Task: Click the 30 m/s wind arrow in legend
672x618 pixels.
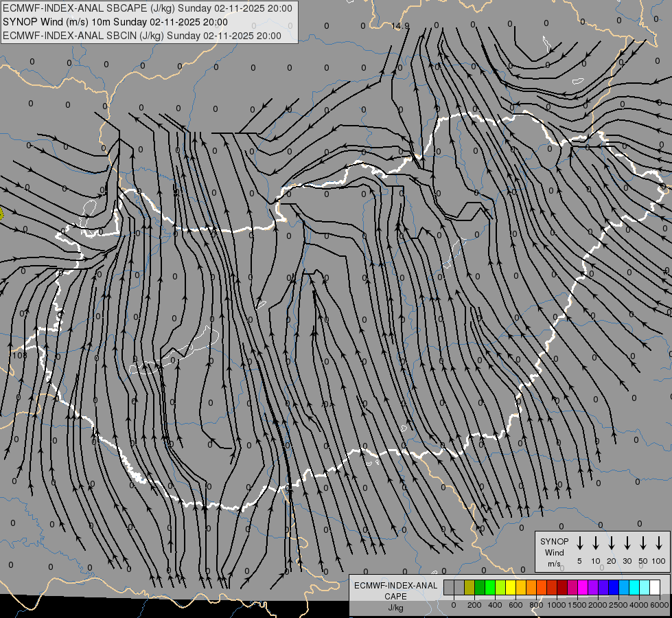Action: 627,543
